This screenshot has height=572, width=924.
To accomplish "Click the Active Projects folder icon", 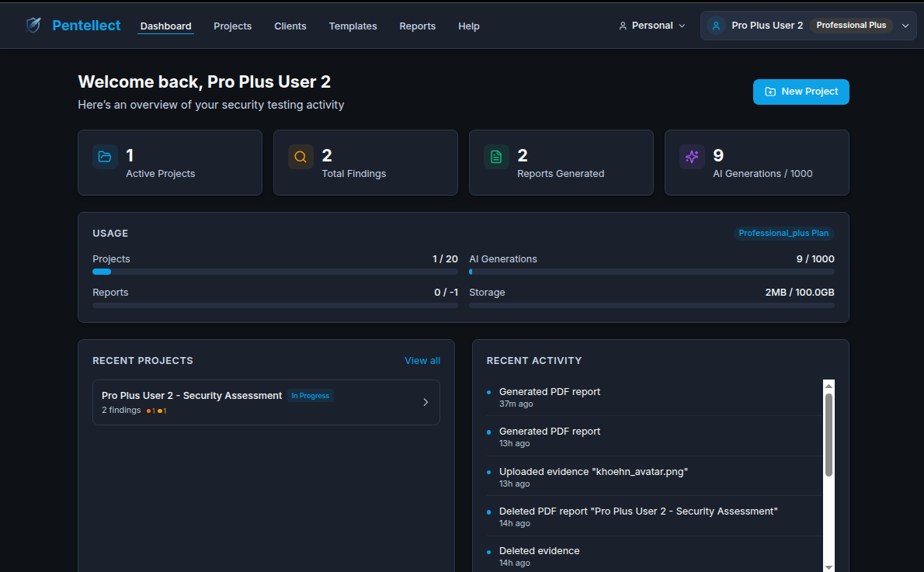I will pyautogui.click(x=105, y=157).
